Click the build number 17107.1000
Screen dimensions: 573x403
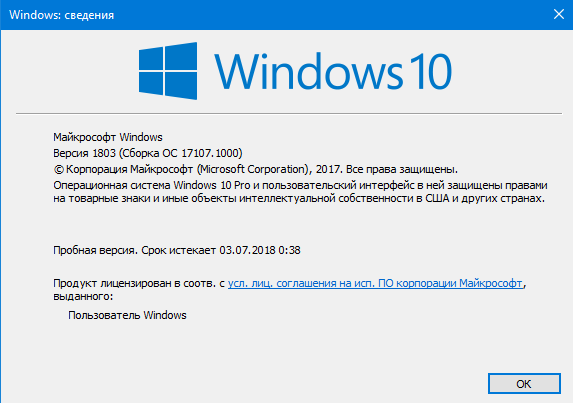[210, 153]
